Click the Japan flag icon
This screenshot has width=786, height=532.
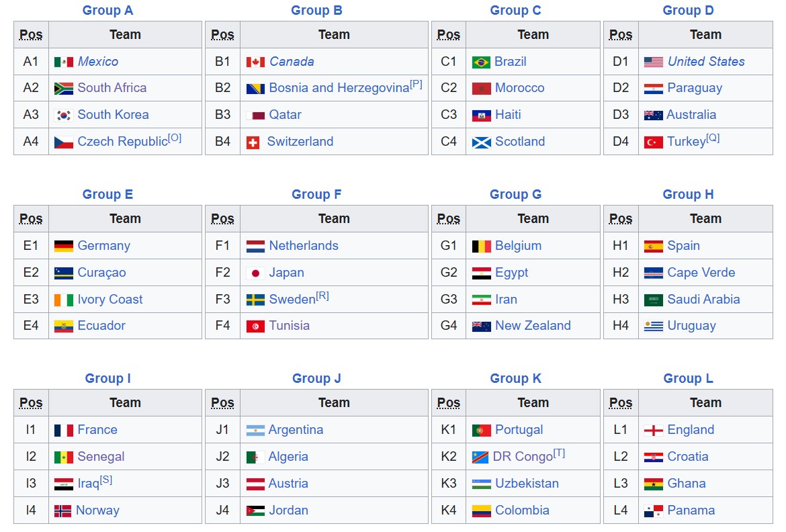255,273
